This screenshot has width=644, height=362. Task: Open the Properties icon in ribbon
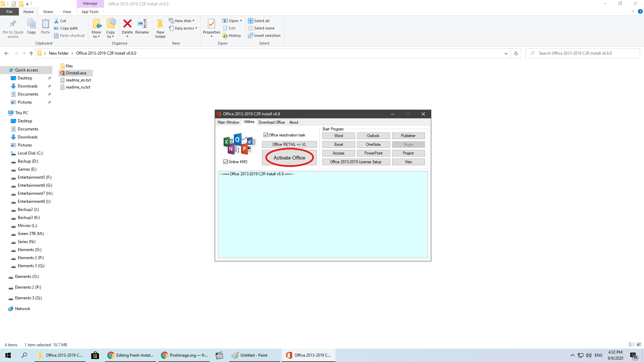(x=211, y=24)
